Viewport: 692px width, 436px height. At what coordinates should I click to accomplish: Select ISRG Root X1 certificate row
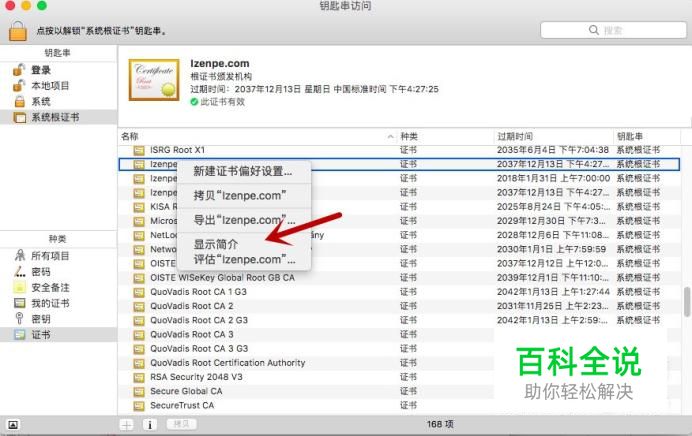pos(399,150)
